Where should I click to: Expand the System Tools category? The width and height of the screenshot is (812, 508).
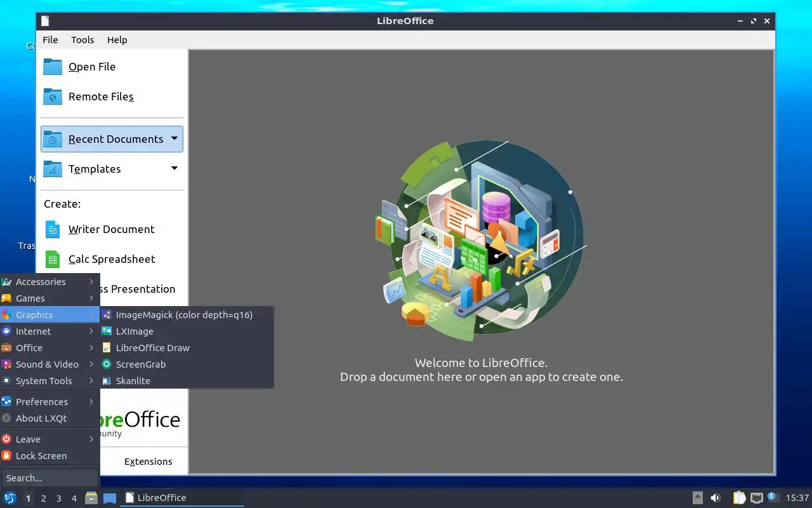(49, 381)
